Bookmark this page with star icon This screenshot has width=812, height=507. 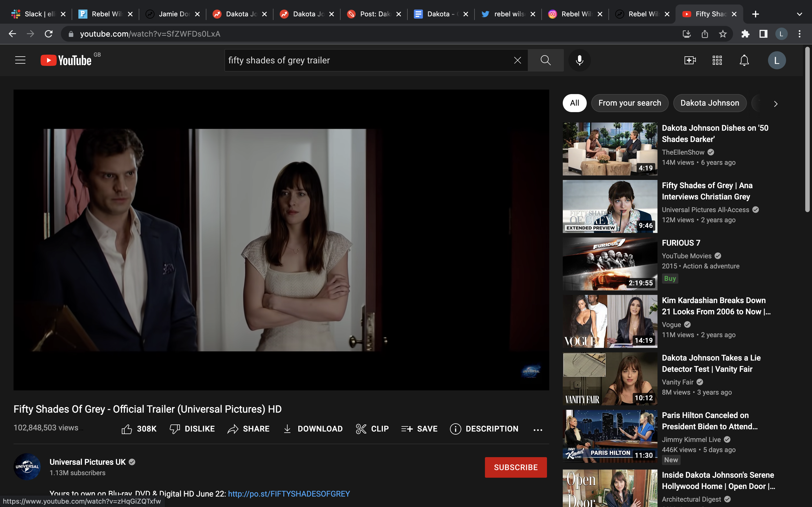click(723, 34)
